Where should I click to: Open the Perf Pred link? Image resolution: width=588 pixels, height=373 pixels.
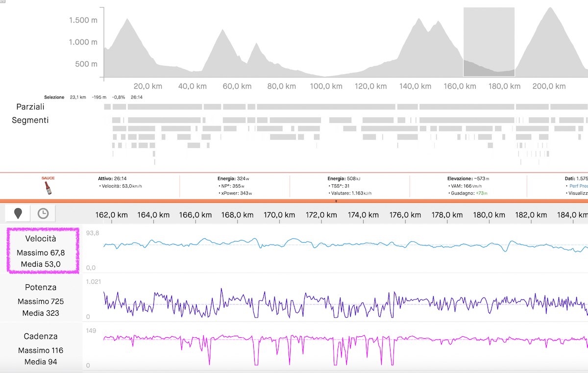(578, 186)
